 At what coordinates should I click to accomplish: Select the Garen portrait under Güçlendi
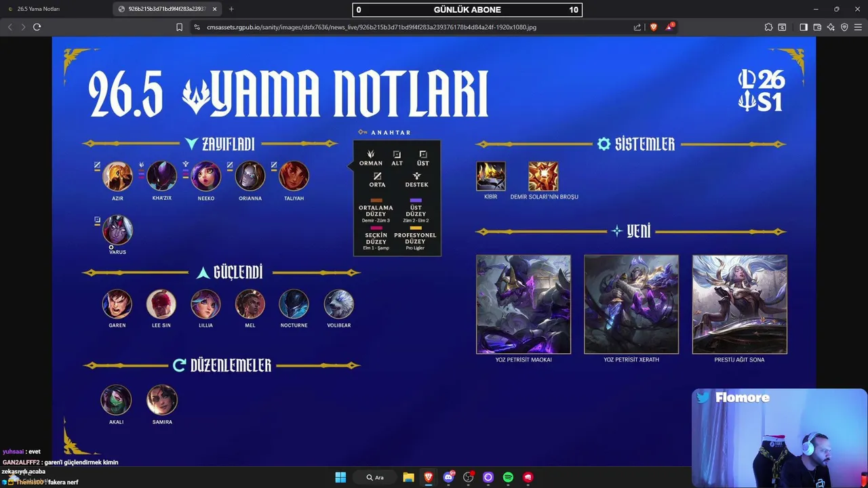click(x=117, y=304)
